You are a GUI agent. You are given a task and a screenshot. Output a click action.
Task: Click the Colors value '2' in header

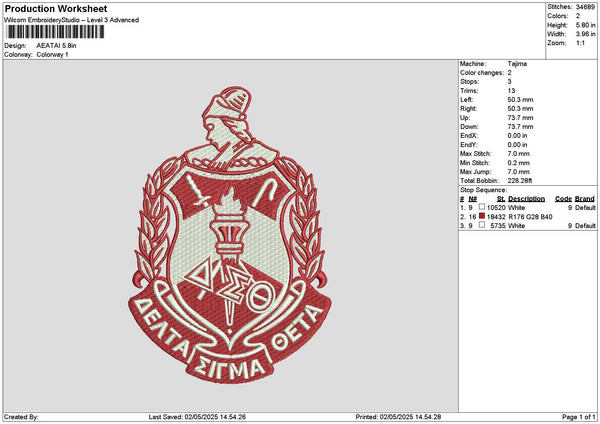pos(578,16)
